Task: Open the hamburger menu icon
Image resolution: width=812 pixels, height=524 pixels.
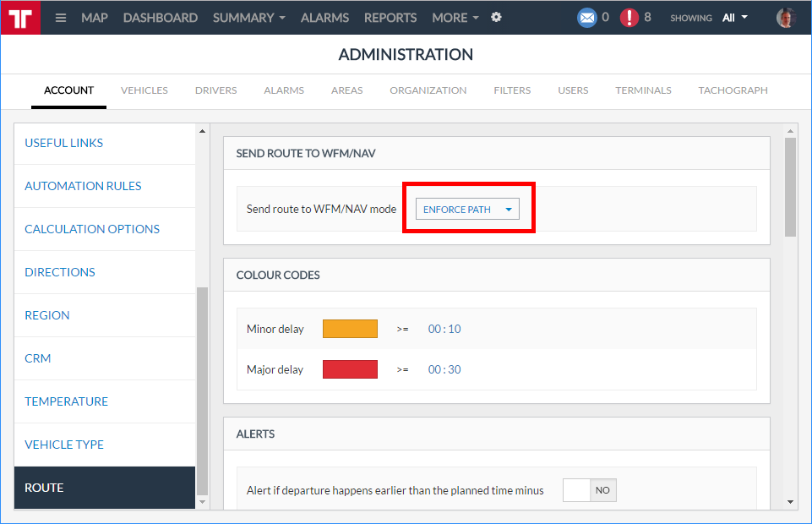Action: 61,18
